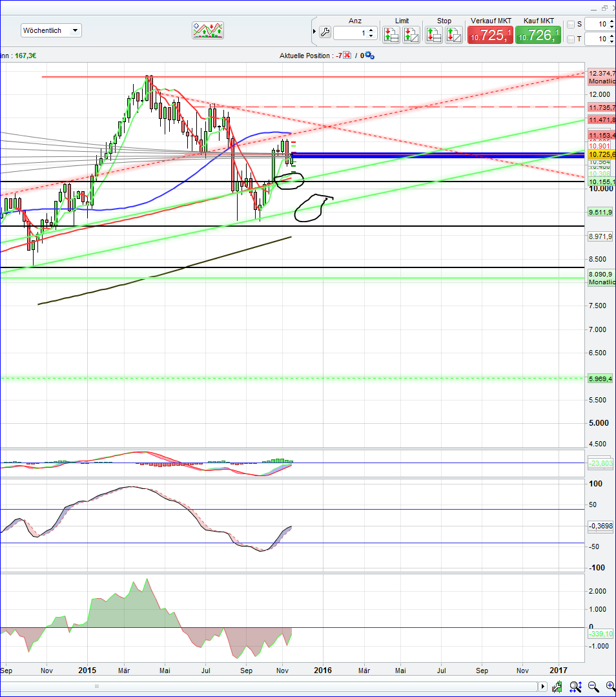616x697 pixels.
Task: Zoom in using the plus magnifier icon
Action: coord(610,687)
